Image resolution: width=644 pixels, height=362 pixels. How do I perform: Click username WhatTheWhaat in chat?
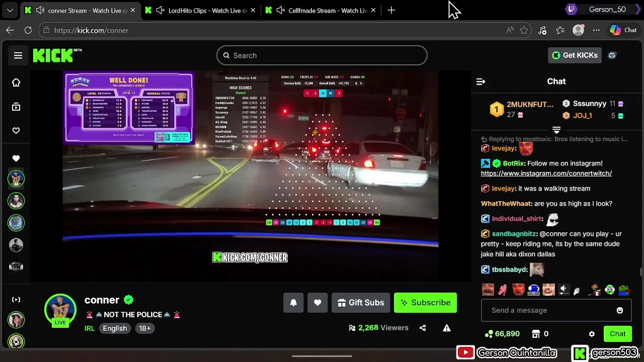click(x=506, y=204)
